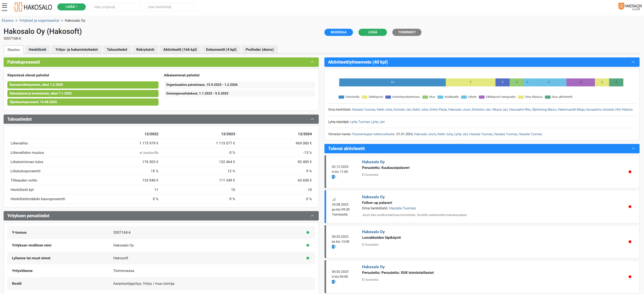Click the Hakosalon Kunta logo top right
Viewport: 644px width, 294px height.
coord(630,7)
